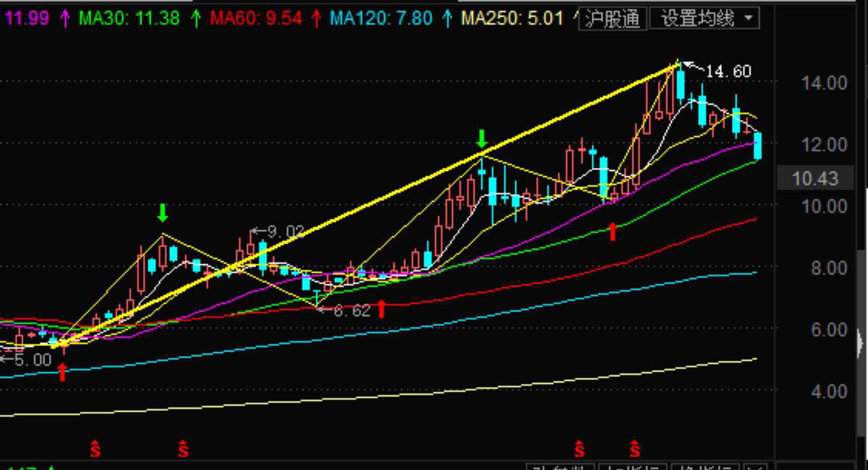Click the 6.62 low price annotation

pos(352,310)
